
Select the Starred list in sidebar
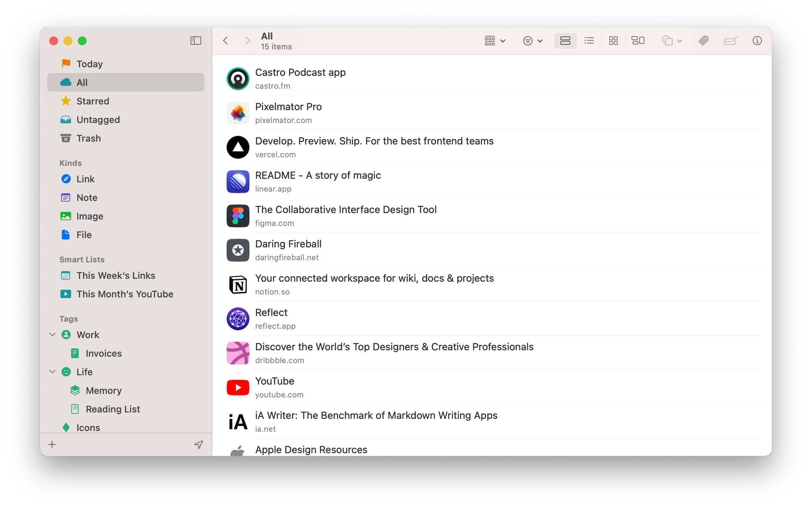(x=93, y=101)
